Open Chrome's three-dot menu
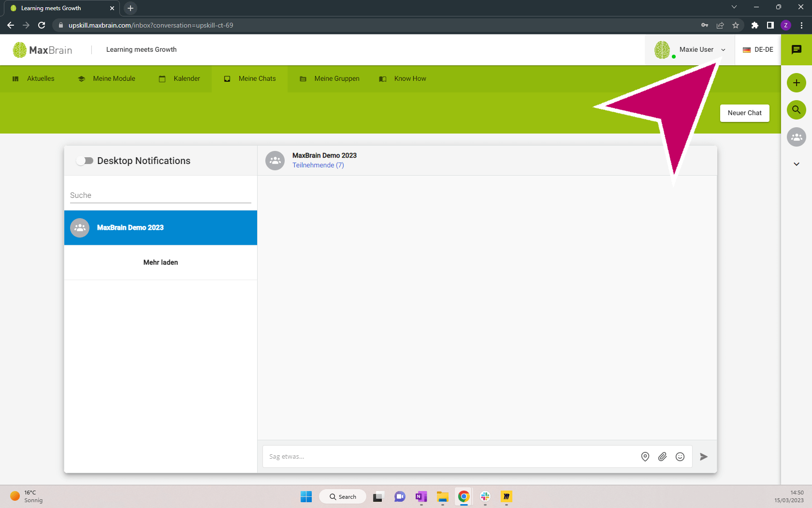Screen dimensions: 812x508 801,25
